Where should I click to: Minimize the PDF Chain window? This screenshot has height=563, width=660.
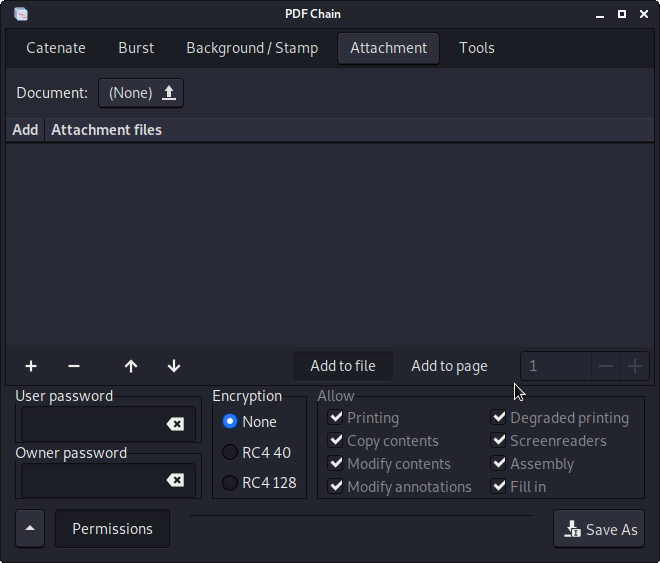[600, 14]
